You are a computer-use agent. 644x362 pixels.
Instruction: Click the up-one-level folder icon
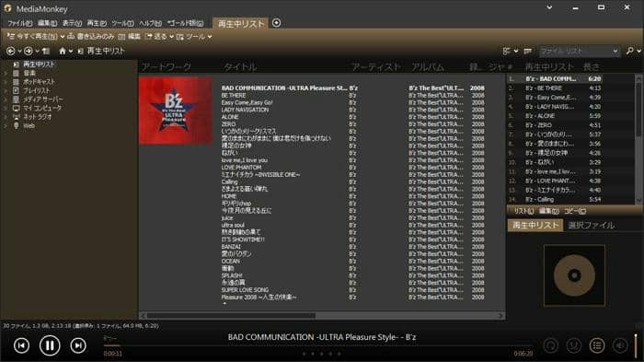click(46, 51)
